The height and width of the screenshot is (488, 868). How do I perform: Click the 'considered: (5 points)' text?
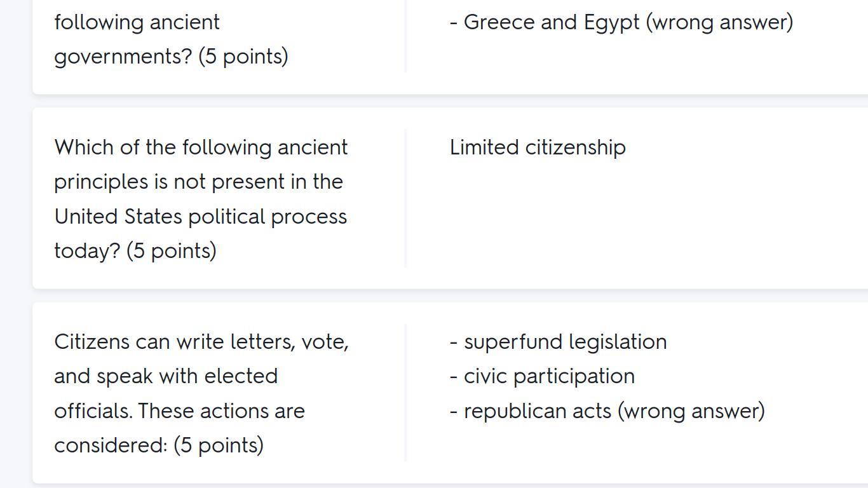pos(159,445)
